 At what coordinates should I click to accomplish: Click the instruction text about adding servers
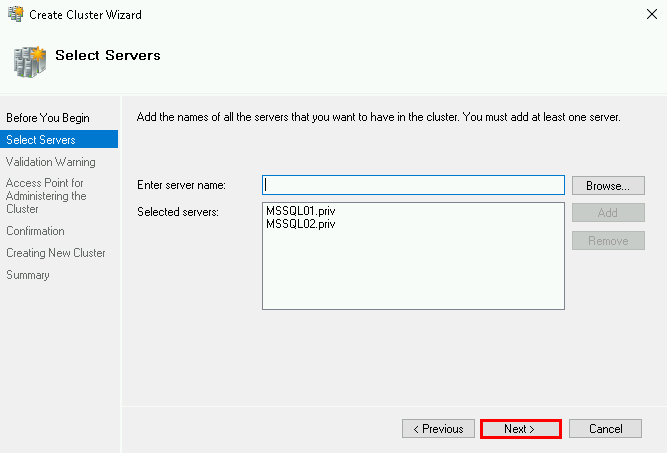tap(379, 117)
